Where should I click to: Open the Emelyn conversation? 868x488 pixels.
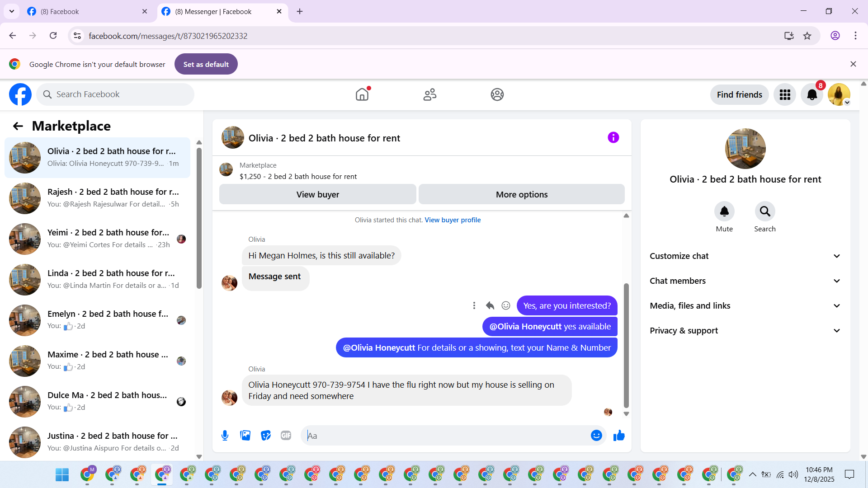[97, 320]
